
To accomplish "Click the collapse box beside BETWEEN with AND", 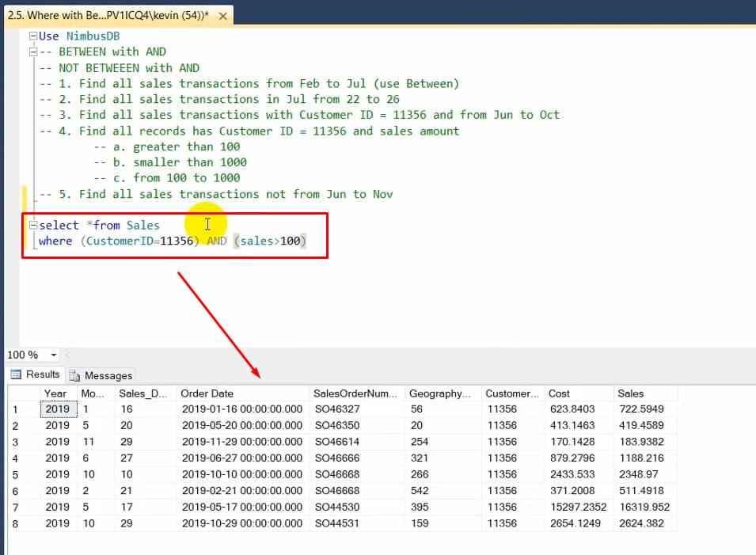I will coord(32,51).
